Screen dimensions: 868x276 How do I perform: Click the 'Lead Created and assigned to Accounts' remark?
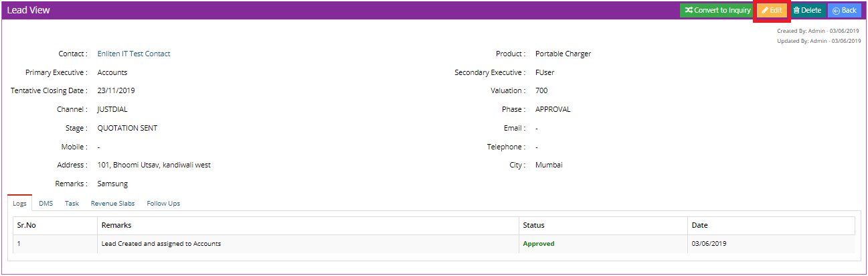pyautogui.click(x=161, y=244)
